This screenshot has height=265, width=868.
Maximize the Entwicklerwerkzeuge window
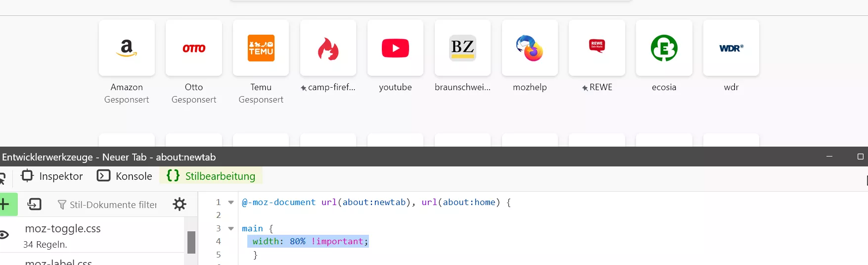[860, 157]
